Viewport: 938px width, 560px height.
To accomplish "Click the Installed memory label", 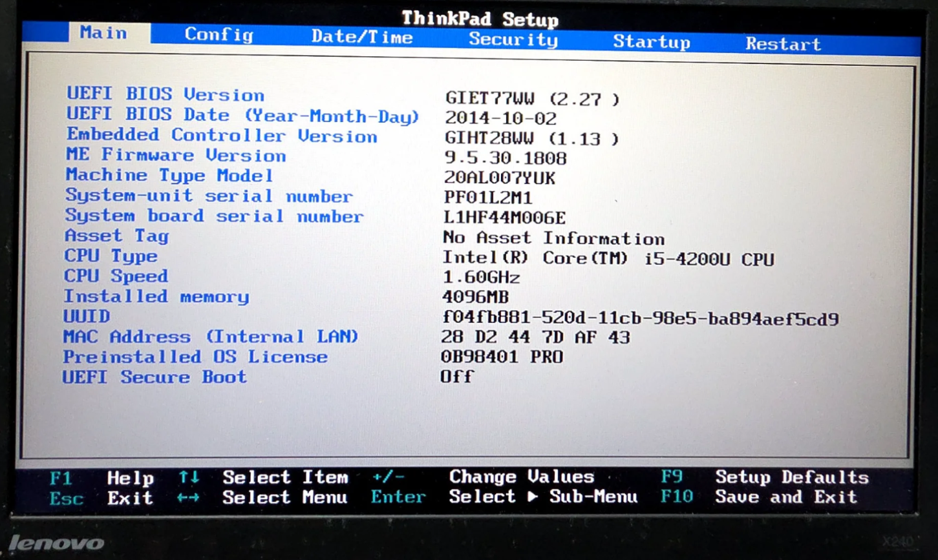I will 156,296.
